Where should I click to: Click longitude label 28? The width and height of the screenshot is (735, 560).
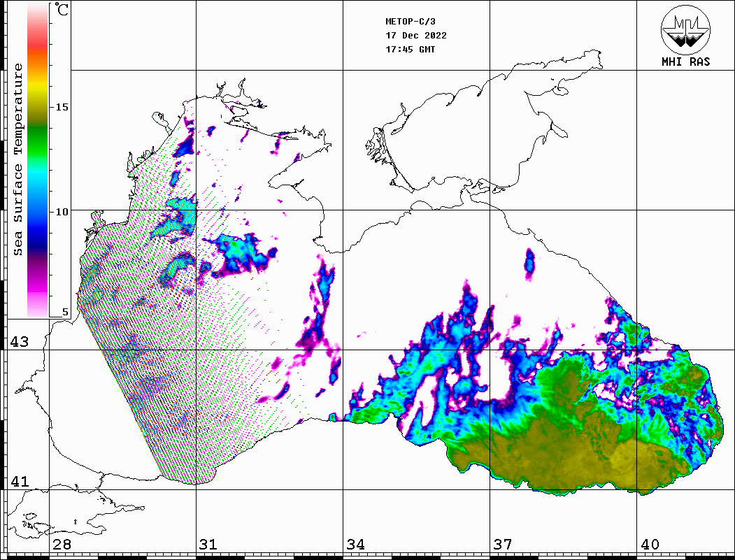pos(62,545)
